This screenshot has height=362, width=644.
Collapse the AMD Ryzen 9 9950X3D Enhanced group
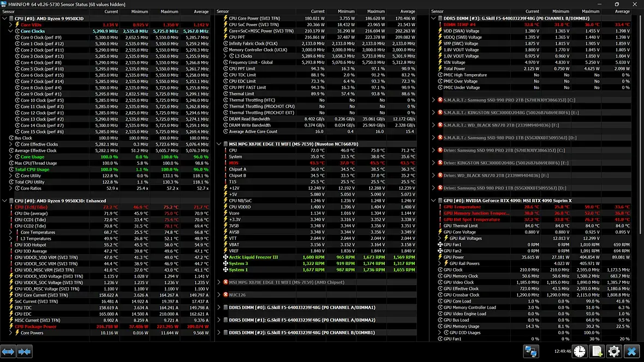[x=4, y=201]
